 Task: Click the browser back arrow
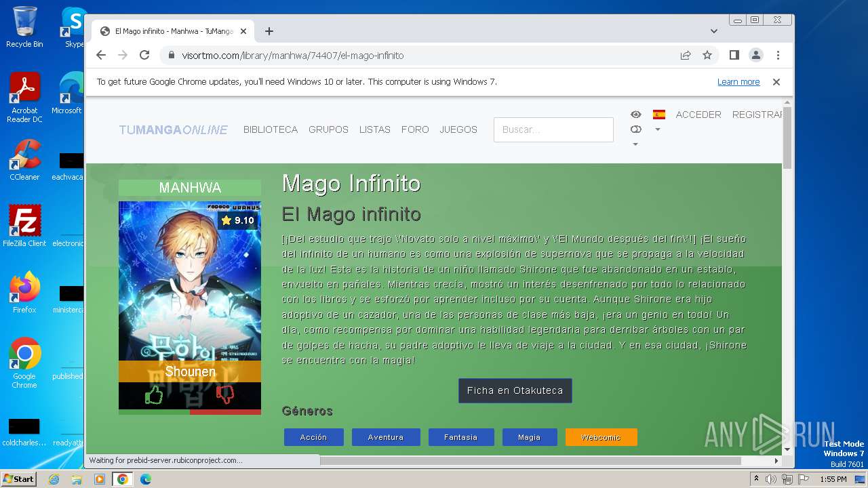(101, 56)
